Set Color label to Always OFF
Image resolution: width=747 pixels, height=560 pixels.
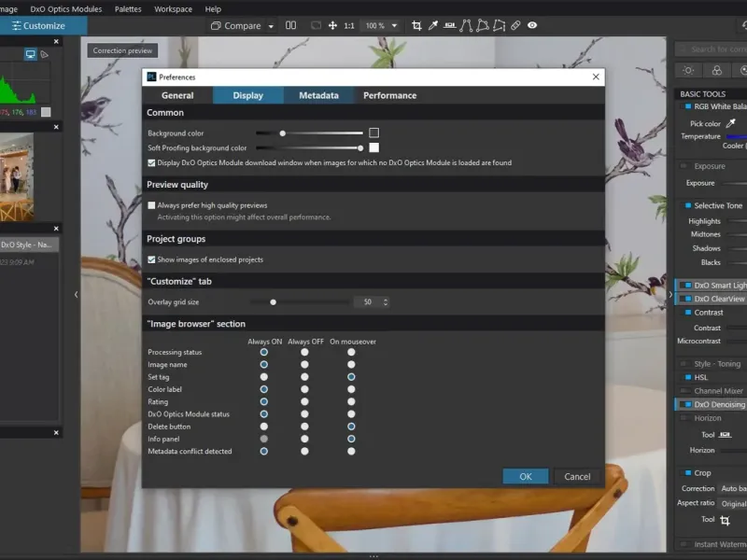click(304, 389)
